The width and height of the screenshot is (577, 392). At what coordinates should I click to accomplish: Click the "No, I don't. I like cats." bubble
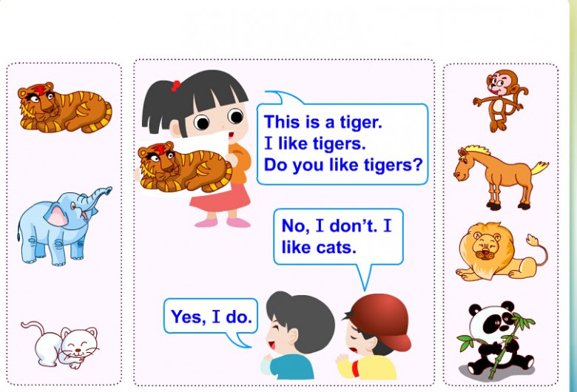click(339, 237)
